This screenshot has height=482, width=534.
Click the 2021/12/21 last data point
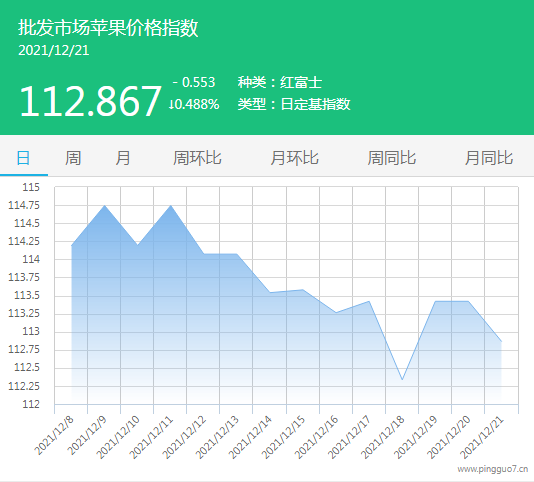pos(501,341)
